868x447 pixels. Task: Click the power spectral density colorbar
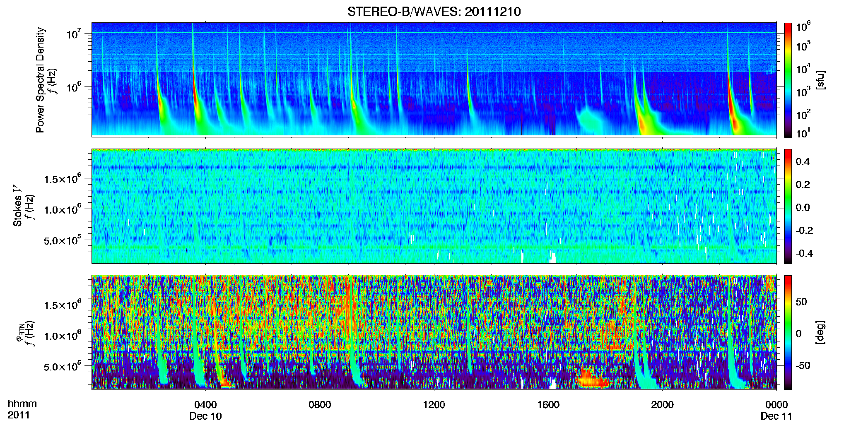pos(788,80)
